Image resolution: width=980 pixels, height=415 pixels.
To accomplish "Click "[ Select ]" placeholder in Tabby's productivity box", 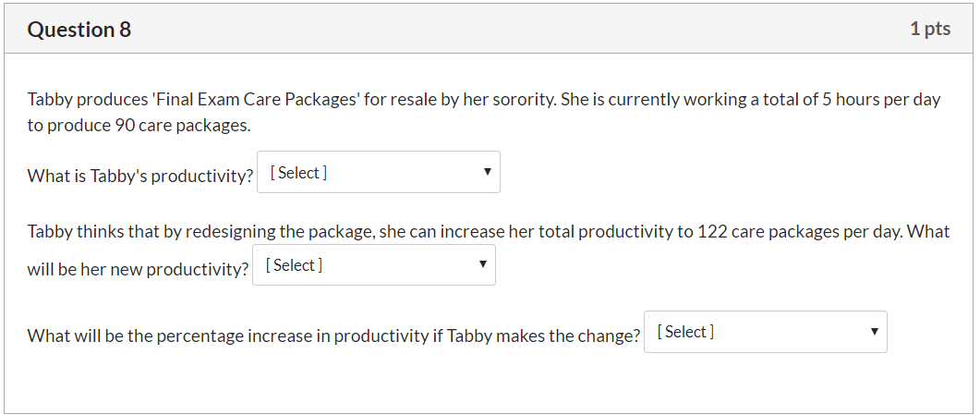I will coord(298,173).
